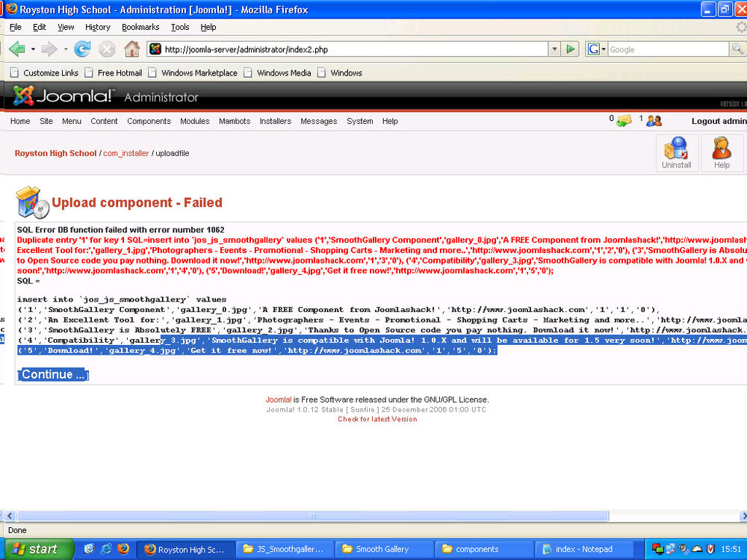Open the Joomla Help toolbar icon
Viewport: 747px width, 560px height.
722,153
